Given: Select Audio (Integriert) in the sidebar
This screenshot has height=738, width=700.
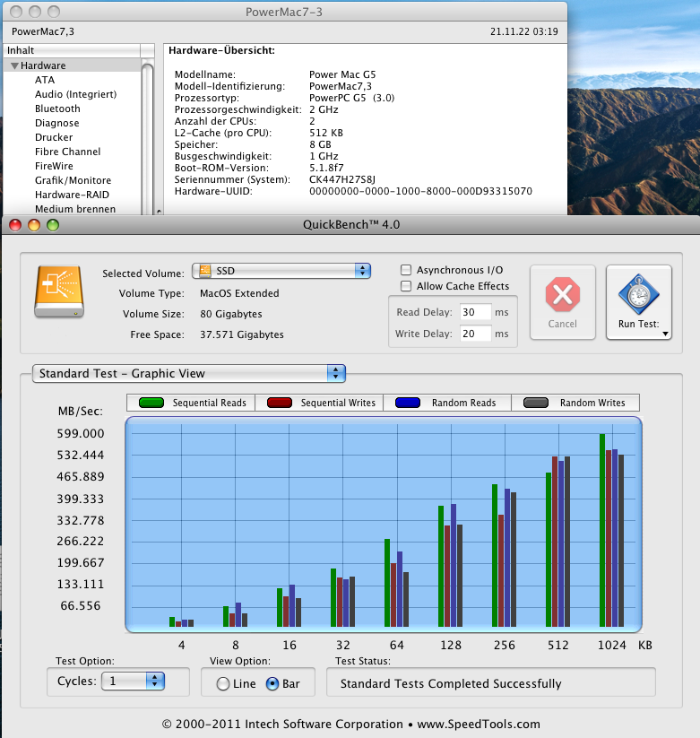Looking at the screenshot, I should pos(76,94).
